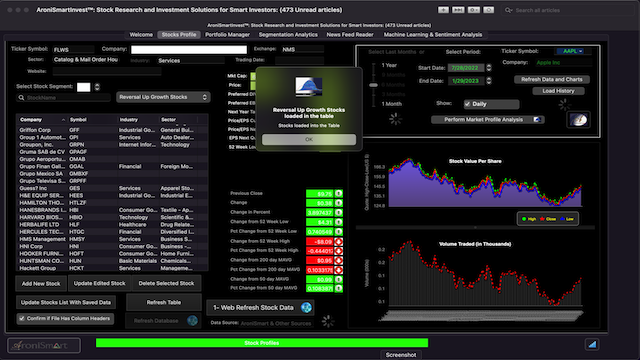Click the blue chart icon at bottom right

592,344
